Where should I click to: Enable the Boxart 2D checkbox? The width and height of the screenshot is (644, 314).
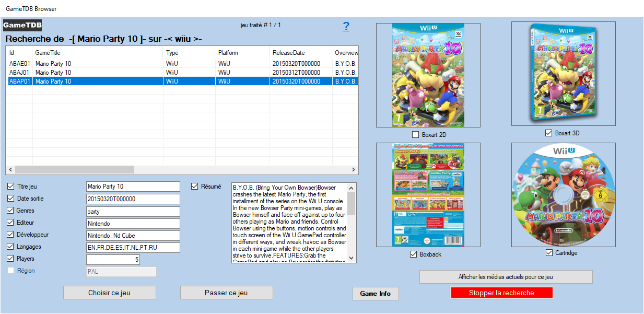416,135
